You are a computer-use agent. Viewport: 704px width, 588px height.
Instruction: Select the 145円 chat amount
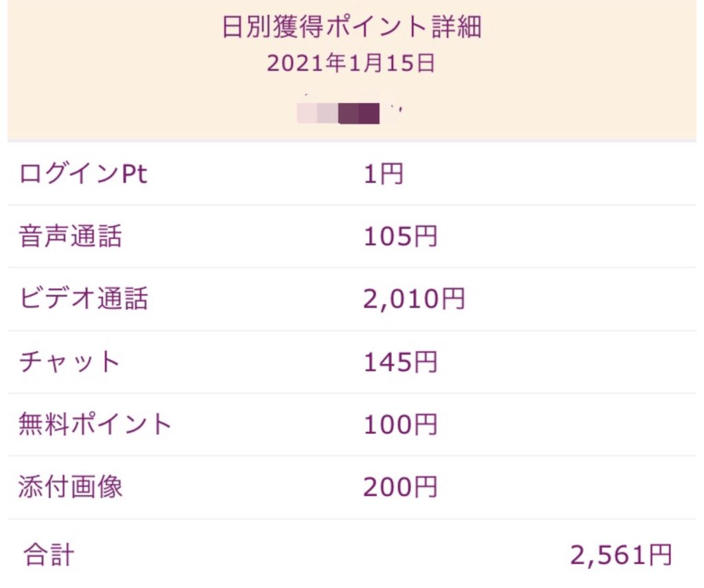pyautogui.click(x=400, y=362)
